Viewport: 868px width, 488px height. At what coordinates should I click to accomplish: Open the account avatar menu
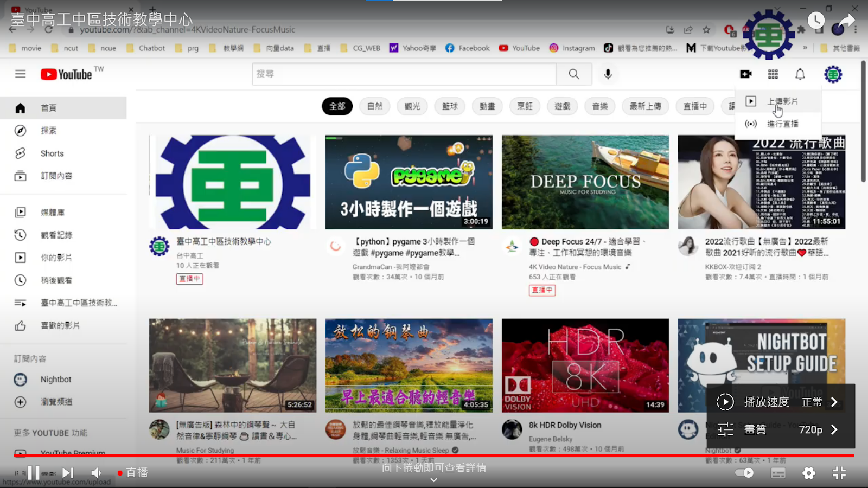pos(833,74)
